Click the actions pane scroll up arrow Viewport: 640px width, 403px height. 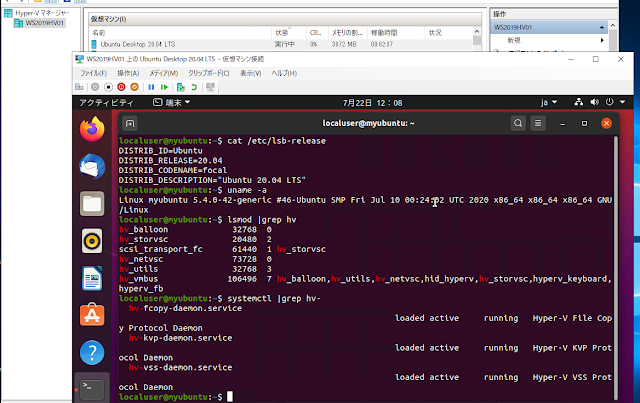[613, 26]
